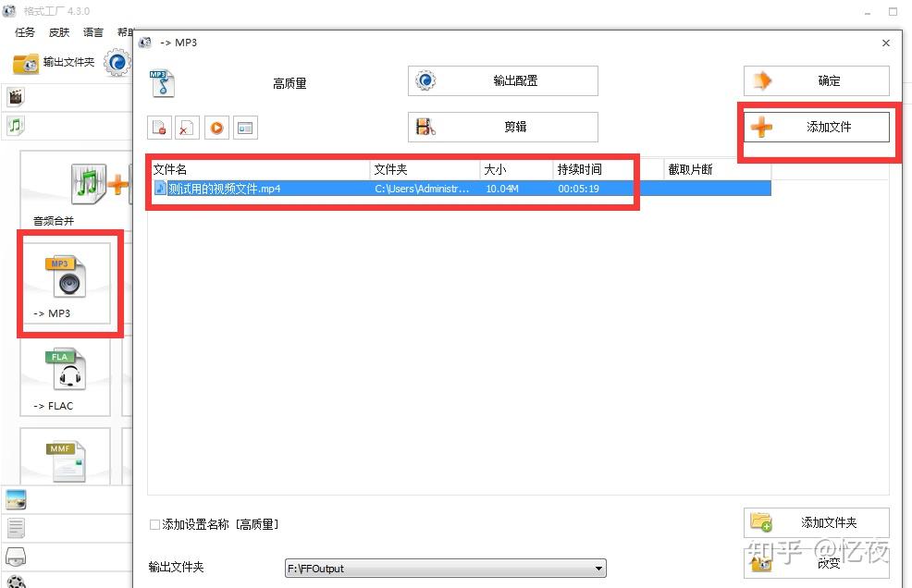Image resolution: width=912 pixels, height=588 pixels.
Task: Click the MP3 format icon beside 高质量
Action: pos(162,83)
